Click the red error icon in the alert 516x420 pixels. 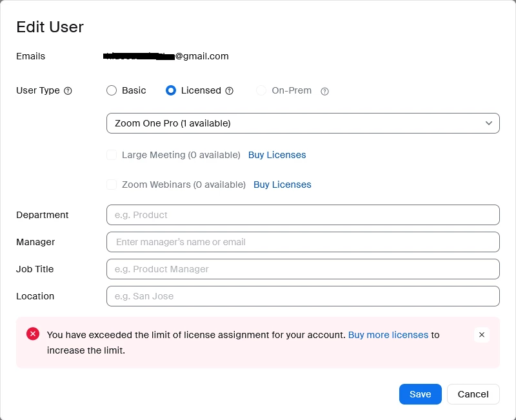(x=33, y=334)
